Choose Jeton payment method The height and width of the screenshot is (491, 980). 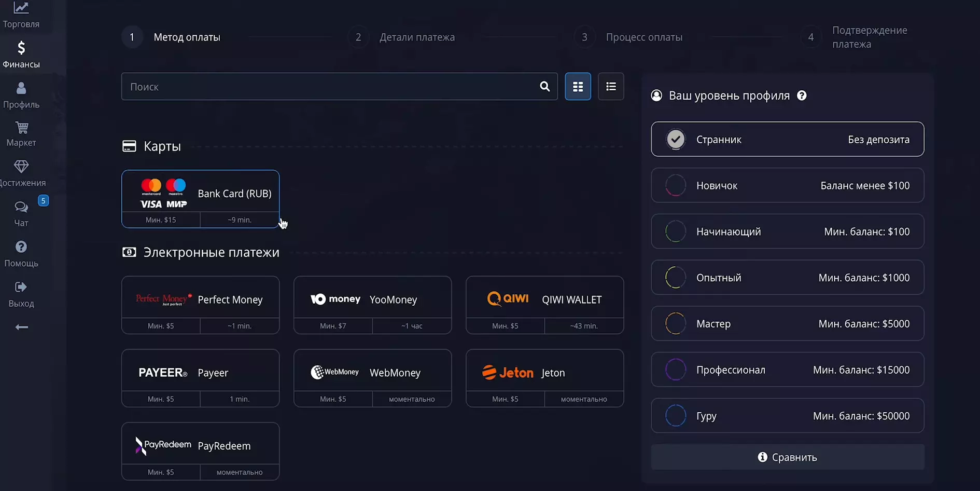click(545, 378)
